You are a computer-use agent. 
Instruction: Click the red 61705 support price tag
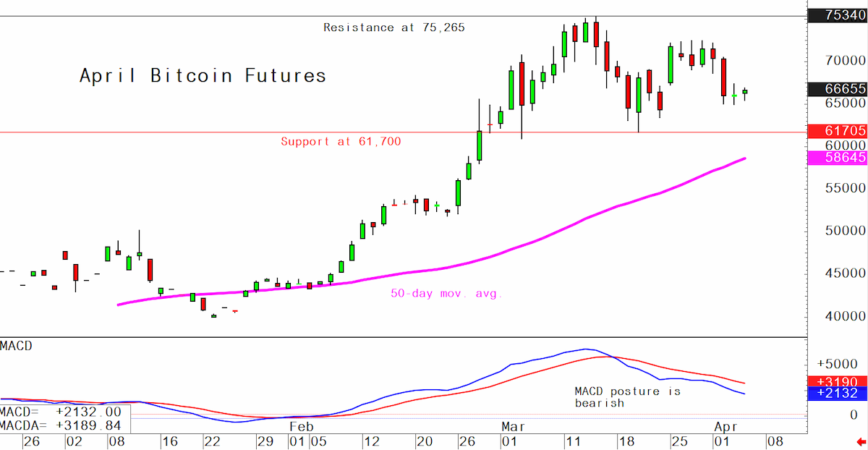(837, 131)
